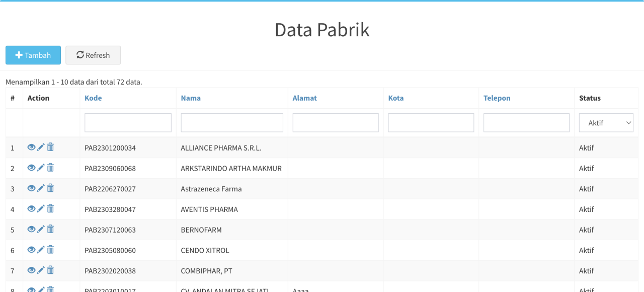Click the Tambah button to add data

[33, 55]
